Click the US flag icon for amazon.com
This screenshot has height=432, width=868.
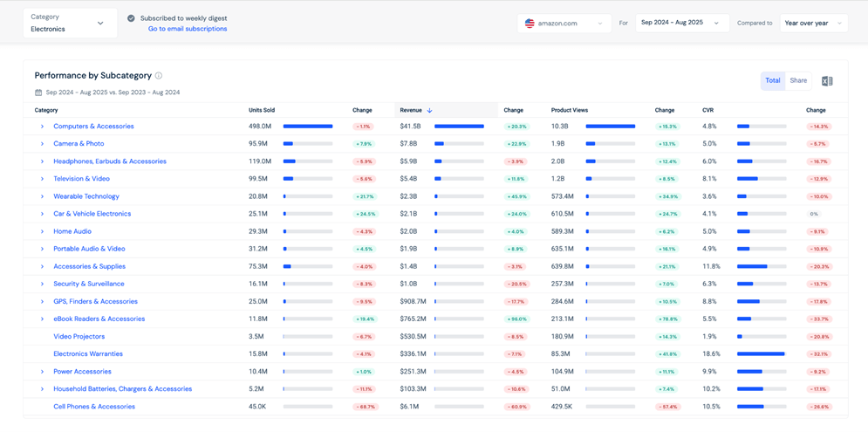[530, 24]
